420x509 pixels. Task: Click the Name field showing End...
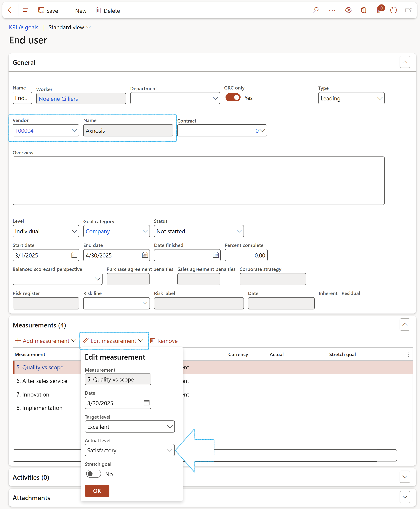click(22, 98)
